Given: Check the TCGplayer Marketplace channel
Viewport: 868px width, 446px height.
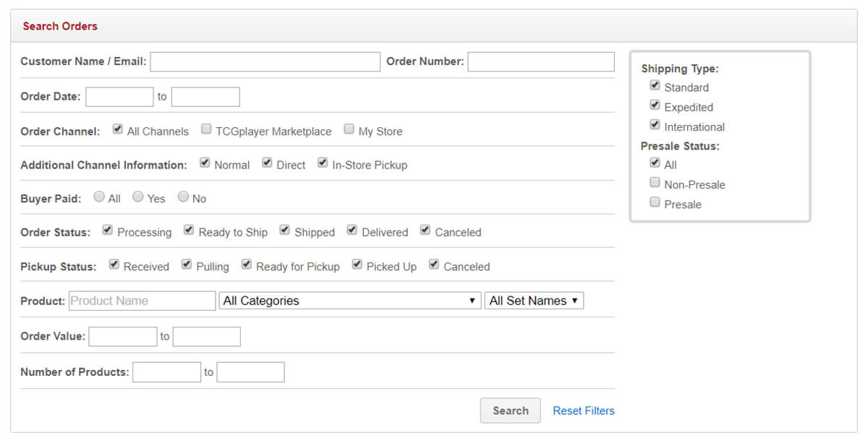Looking at the screenshot, I should tap(206, 130).
